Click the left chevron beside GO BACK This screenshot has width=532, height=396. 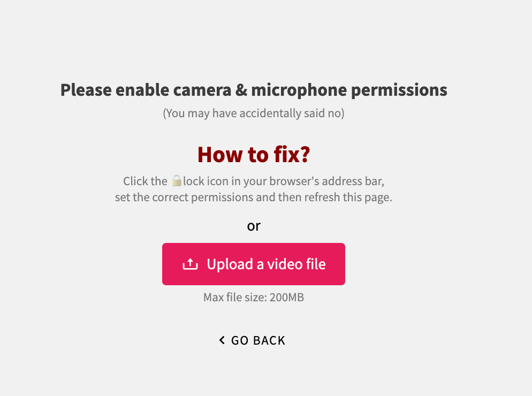(222, 340)
